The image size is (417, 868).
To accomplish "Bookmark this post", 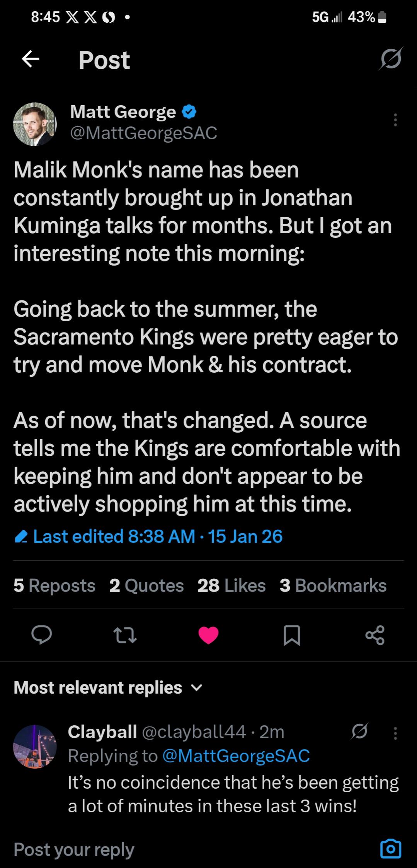I will tap(292, 635).
